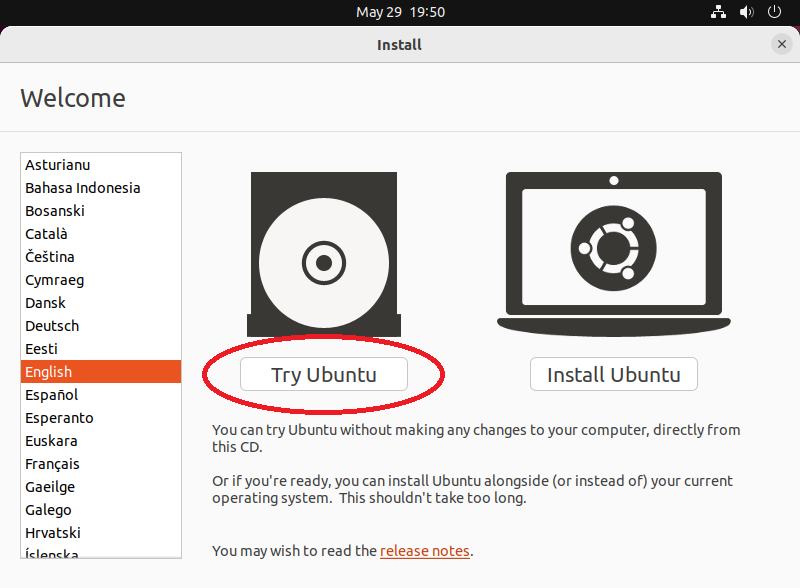This screenshot has width=800, height=588.
Task: Select Français in the language list
Action: (101, 463)
